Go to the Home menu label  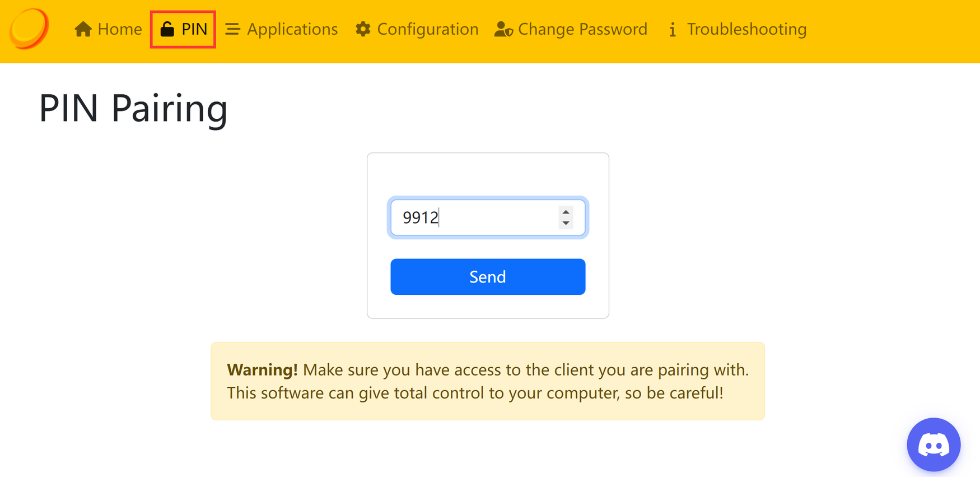click(x=120, y=29)
